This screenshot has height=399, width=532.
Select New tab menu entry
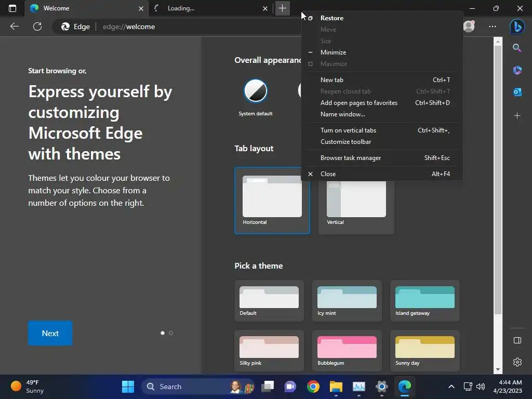coord(382,79)
